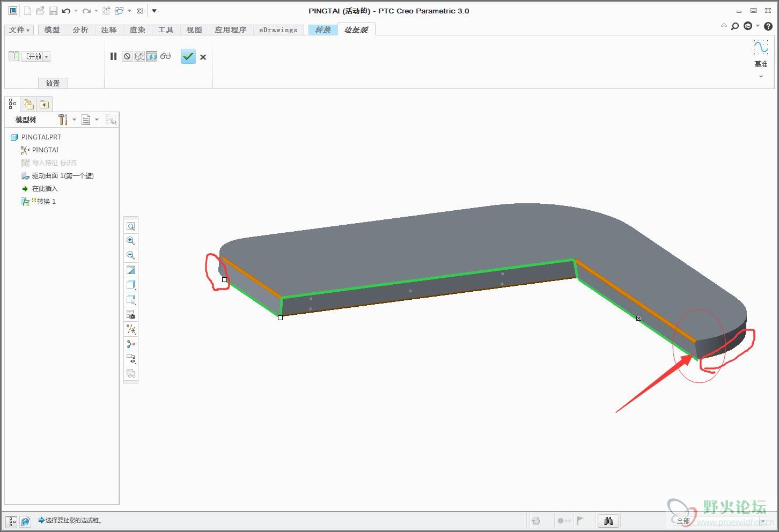Open the windows list dropdown arrow
The width and height of the screenshot is (779, 532).
click(x=129, y=11)
